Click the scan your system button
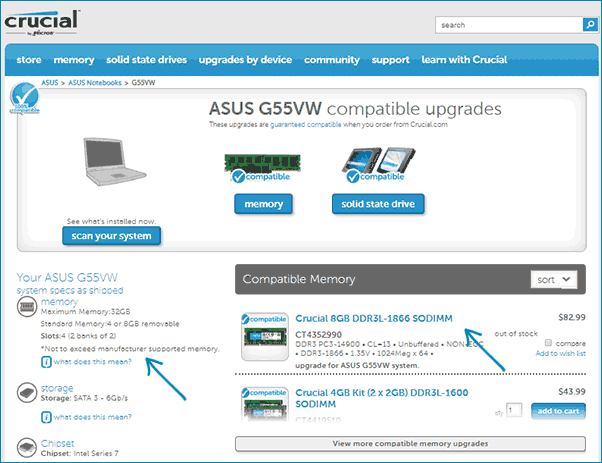 pos(111,236)
